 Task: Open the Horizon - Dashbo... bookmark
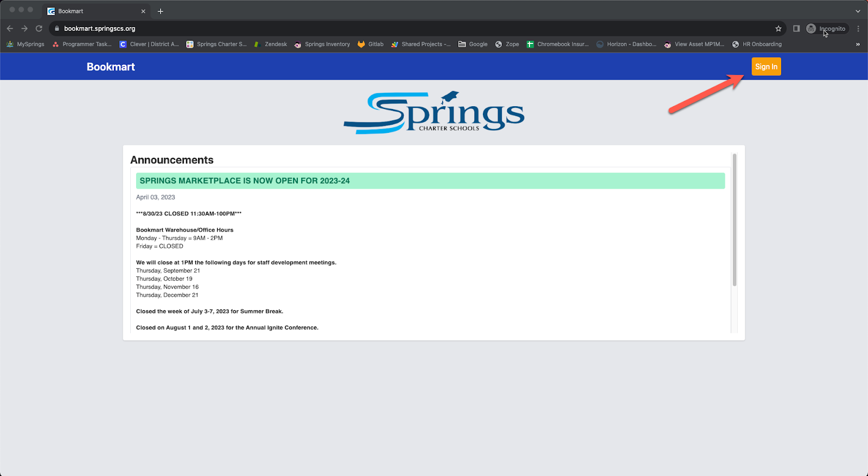[627, 44]
